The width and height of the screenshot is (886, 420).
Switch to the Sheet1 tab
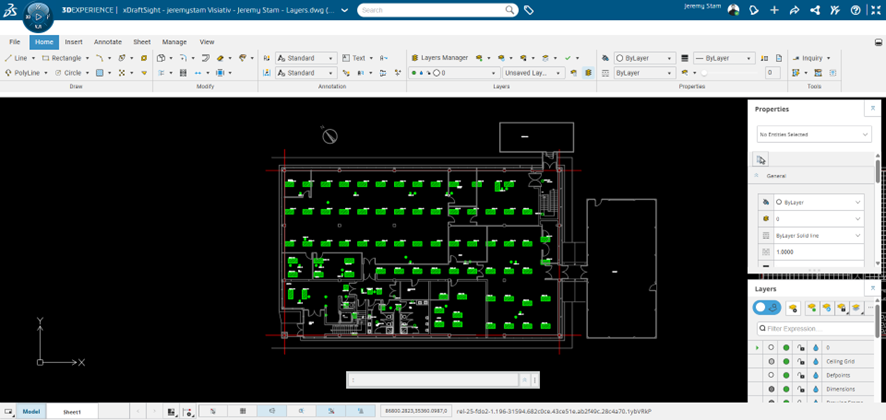click(x=72, y=412)
